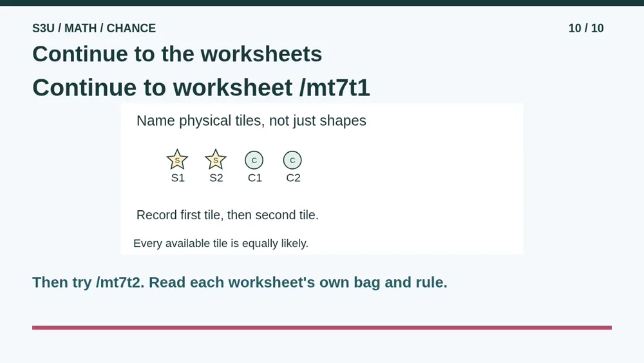This screenshot has width=644, height=363.
Task: Click 'Name physical tiles, not just shapes'
Action: [251, 121]
